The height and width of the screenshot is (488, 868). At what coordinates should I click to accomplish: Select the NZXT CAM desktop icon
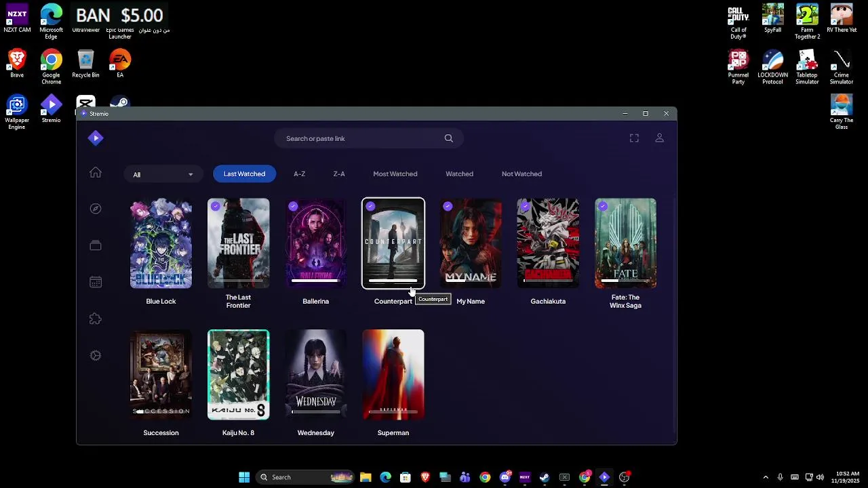[17, 19]
